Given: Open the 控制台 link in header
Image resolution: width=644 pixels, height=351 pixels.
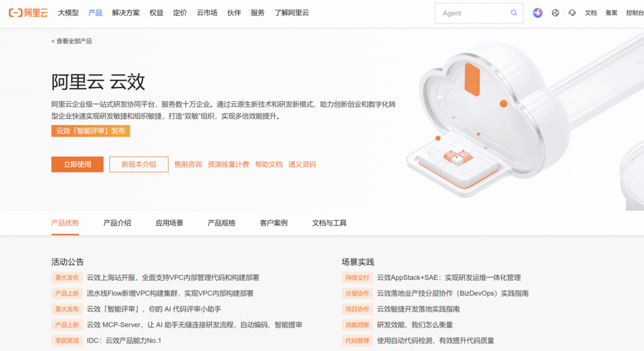Looking at the screenshot, I should [635, 13].
